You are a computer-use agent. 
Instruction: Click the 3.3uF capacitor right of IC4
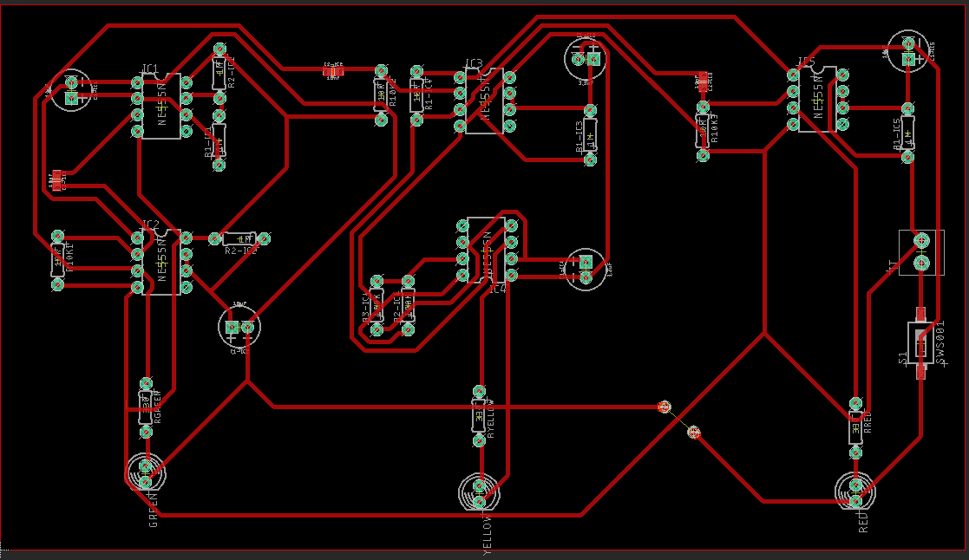586,270
